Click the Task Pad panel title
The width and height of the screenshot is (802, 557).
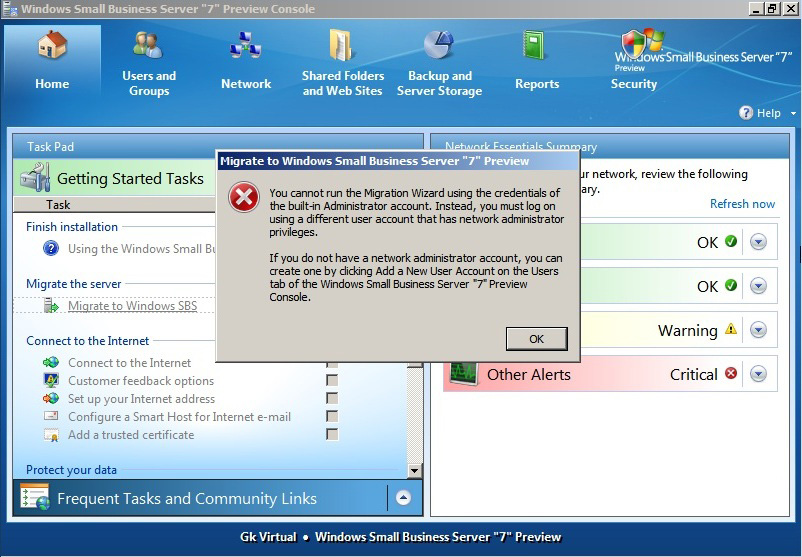50,147
